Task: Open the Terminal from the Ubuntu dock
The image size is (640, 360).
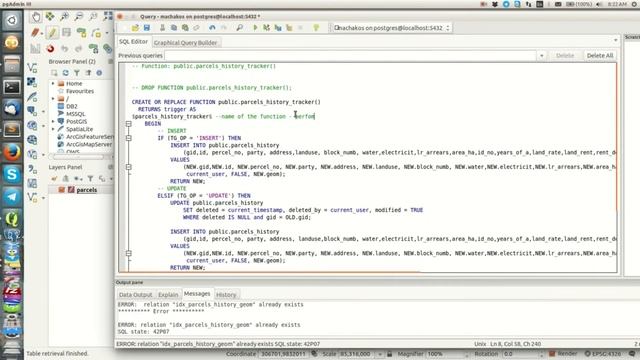Action: coord(12,87)
